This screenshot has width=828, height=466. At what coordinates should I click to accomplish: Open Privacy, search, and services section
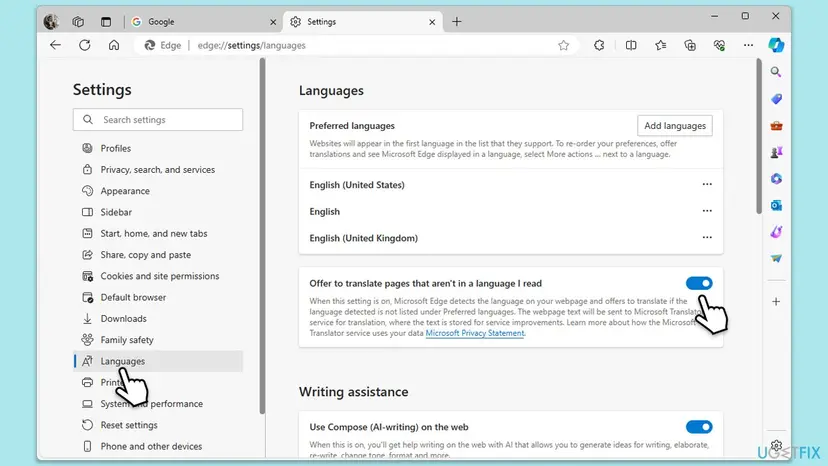click(158, 170)
